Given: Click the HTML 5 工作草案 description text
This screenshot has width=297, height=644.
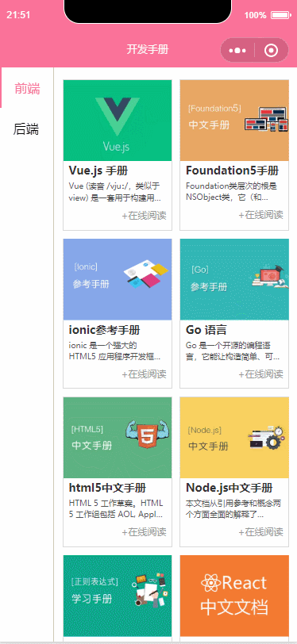Looking at the screenshot, I should click(x=116, y=508).
